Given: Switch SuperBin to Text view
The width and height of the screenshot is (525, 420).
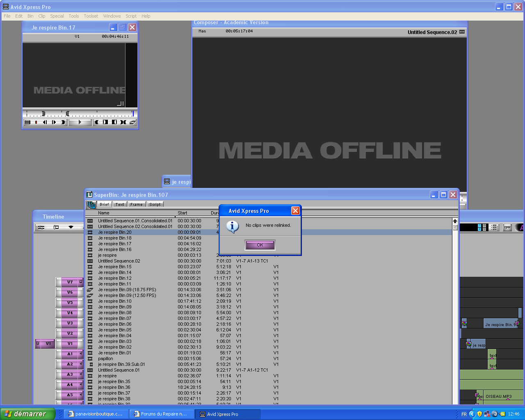Looking at the screenshot, I should click(x=120, y=204).
